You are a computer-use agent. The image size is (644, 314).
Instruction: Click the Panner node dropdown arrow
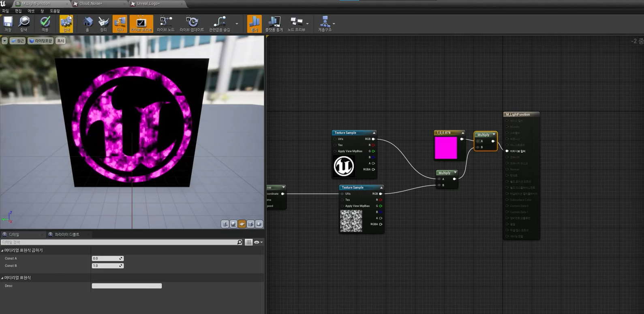pos(283,187)
